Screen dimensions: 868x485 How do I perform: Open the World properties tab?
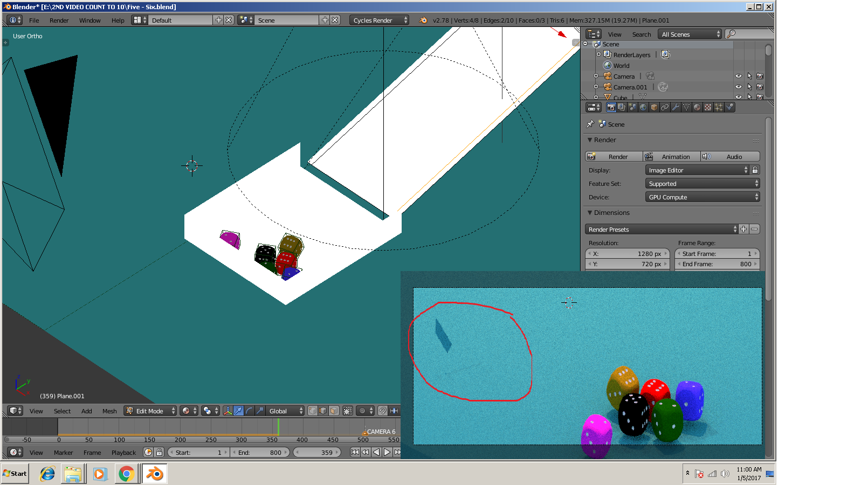(643, 107)
